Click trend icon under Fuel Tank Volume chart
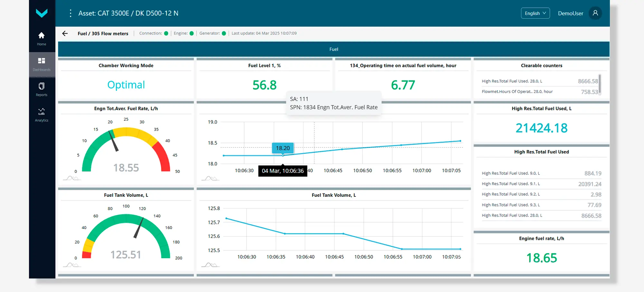This screenshot has width=644, height=292. (x=210, y=265)
